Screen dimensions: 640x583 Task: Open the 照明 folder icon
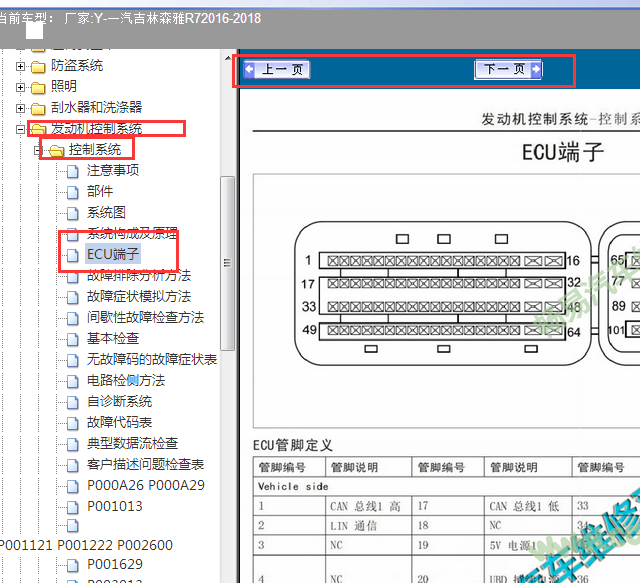(38, 87)
